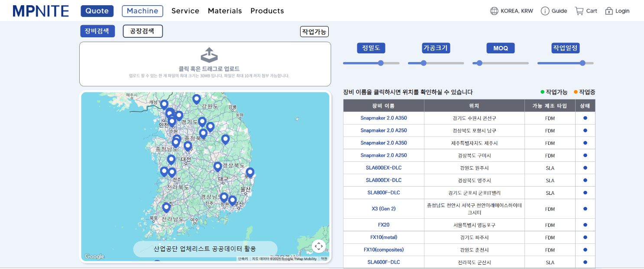The height and width of the screenshot is (269, 644).
Task: Click the status dot for X3 (Gen 2)
Action: [585, 209]
